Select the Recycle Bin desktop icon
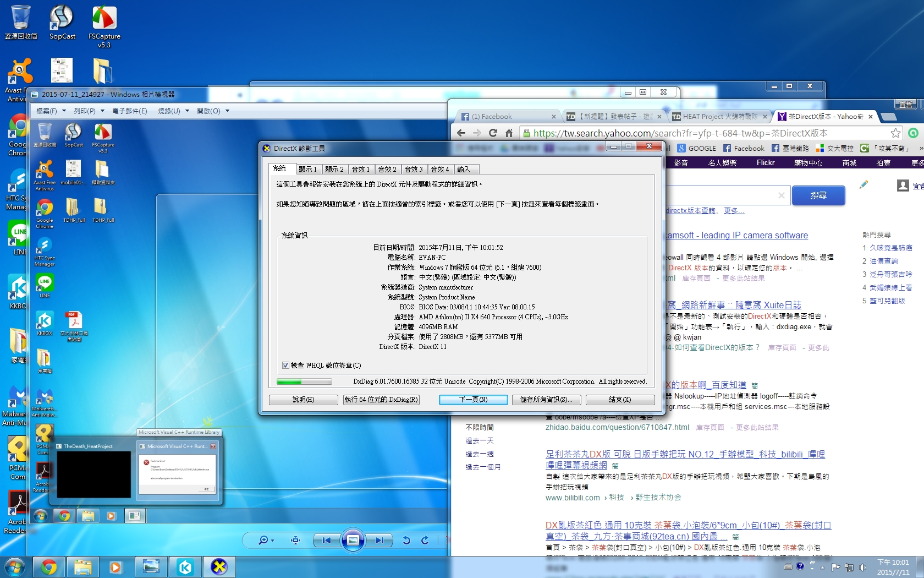 (x=20, y=22)
